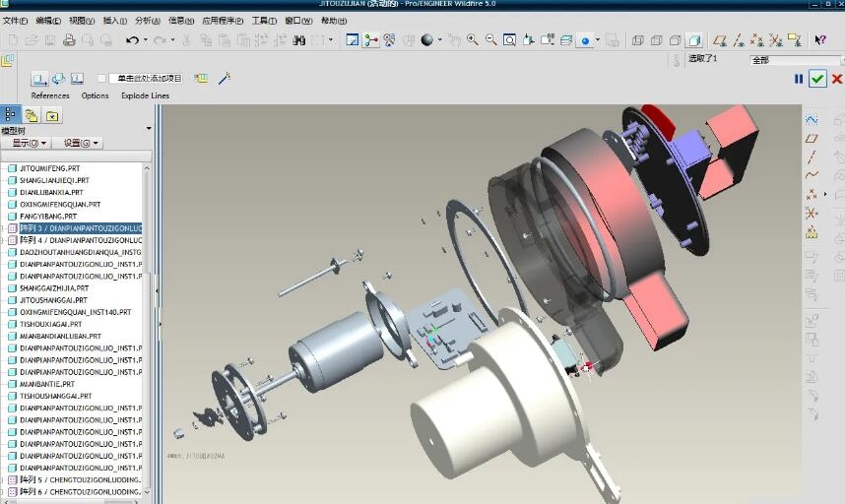
Task: Click the Datum Plane tool in right toolbar
Action: [x=812, y=139]
